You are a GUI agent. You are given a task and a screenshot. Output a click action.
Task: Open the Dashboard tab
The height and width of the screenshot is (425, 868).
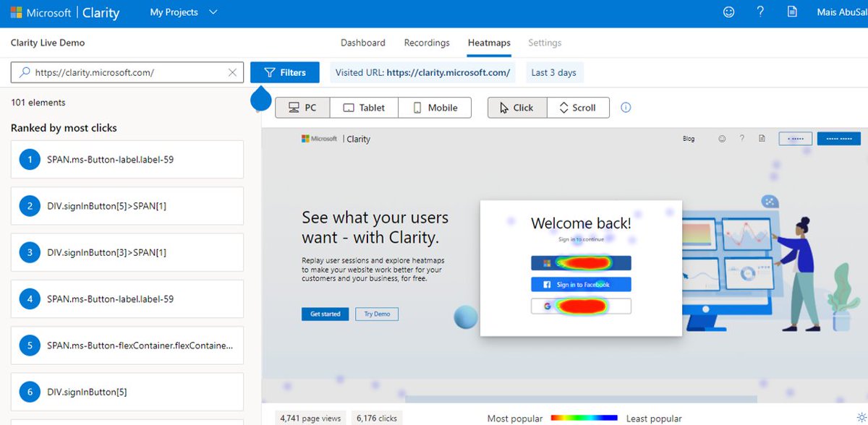pyautogui.click(x=363, y=43)
